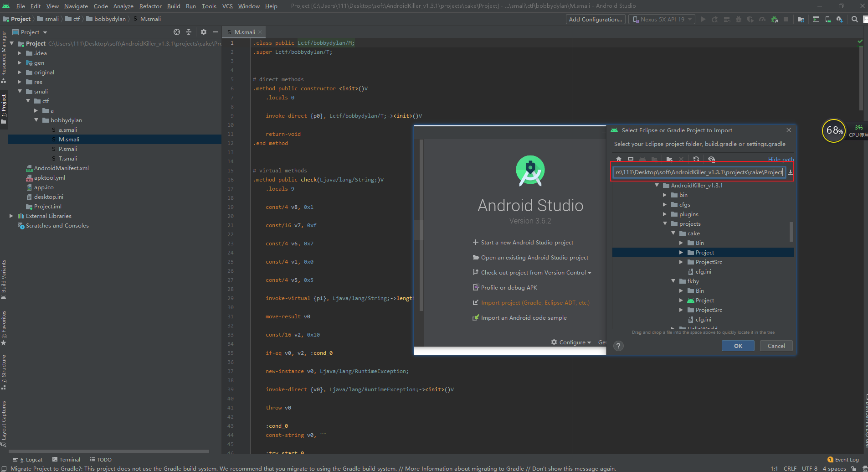
Task: Open the AVD Manager icon in top toolbar
Action: coord(828,19)
